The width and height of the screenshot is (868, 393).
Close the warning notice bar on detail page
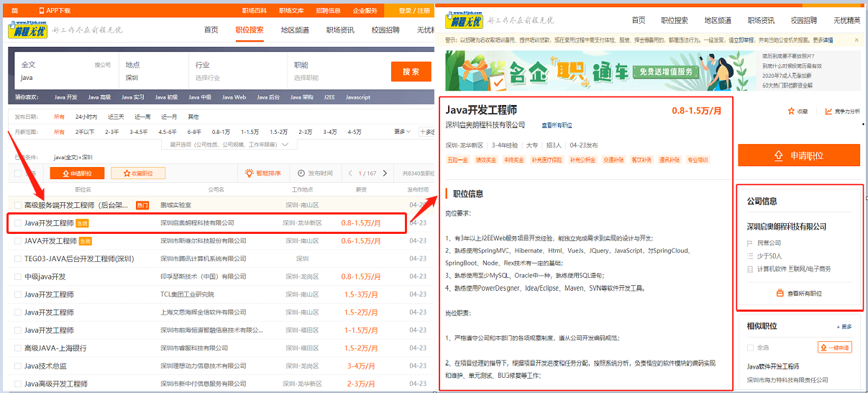tap(856, 40)
